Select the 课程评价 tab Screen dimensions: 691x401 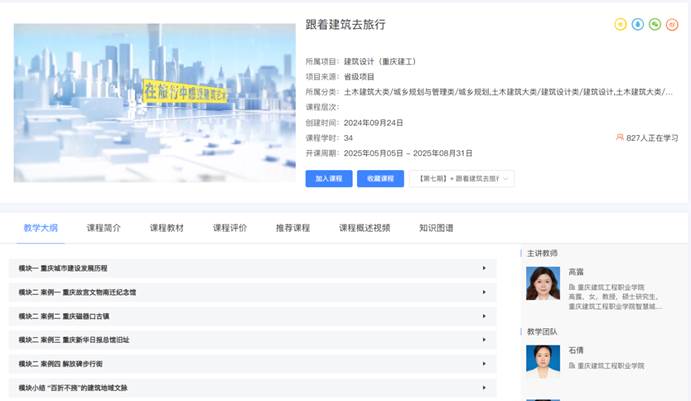tap(230, 228)
